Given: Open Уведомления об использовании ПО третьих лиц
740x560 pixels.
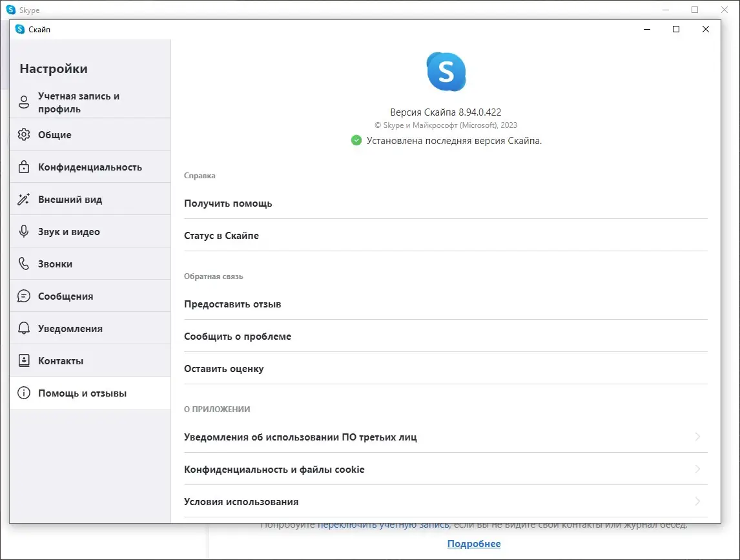Looking at the screenshot, I should (x=446, y=437).
